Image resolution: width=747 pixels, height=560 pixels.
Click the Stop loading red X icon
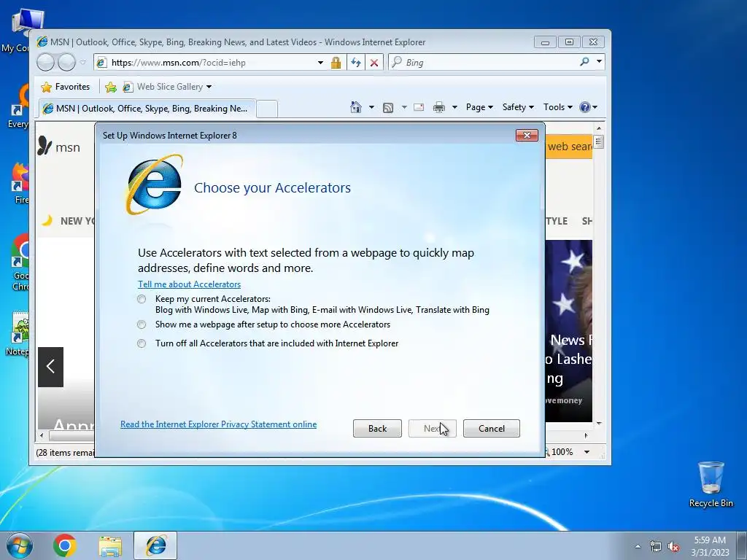[374, 63]
